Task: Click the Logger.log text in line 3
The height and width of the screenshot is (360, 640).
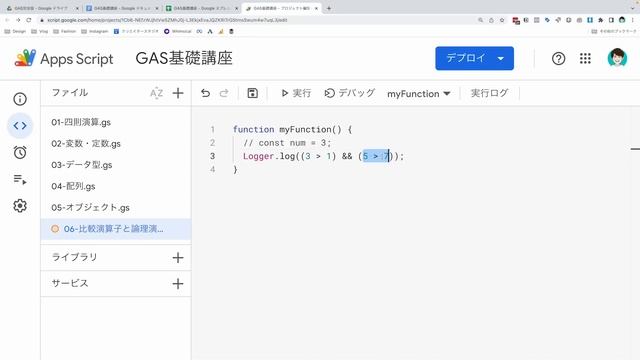Action: click(x=269, y=156)
